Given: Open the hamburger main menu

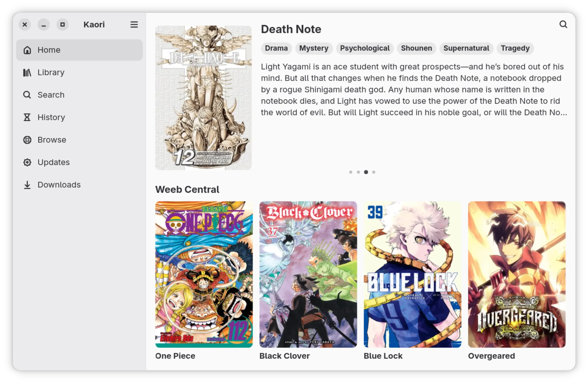Looking at the screenshot, I should [134, 25].
